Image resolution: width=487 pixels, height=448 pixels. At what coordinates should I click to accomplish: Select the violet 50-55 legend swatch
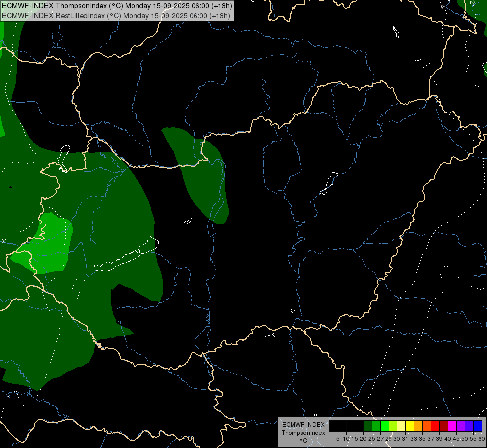[469, 426]
